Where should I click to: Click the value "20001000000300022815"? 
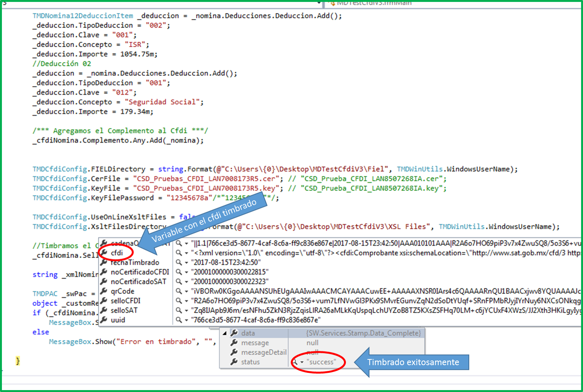230,272
